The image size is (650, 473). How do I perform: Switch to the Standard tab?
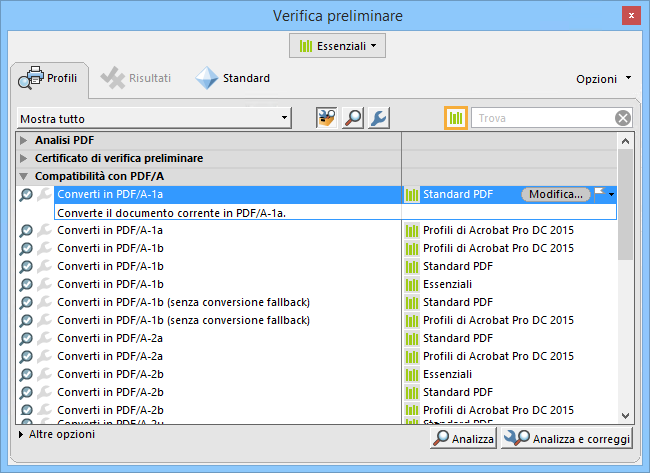233,78
